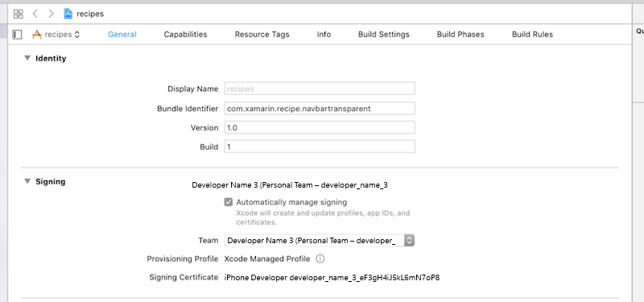
Task: Open the related items grid icon
Action: point(18,14)
